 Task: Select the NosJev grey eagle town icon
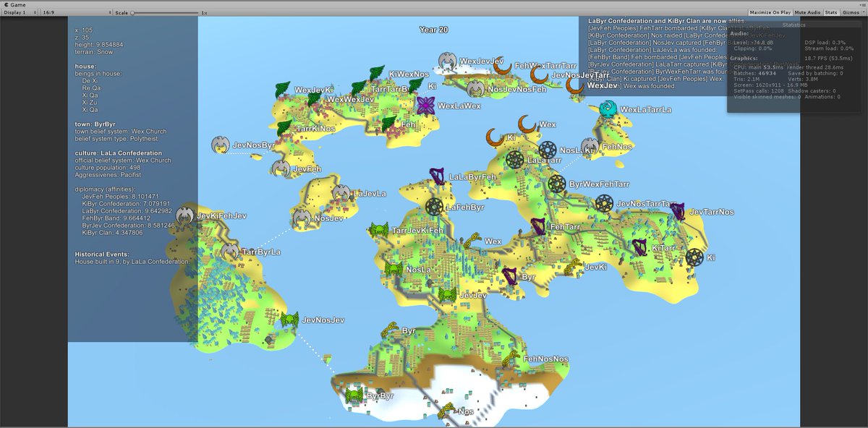point(302,218)
